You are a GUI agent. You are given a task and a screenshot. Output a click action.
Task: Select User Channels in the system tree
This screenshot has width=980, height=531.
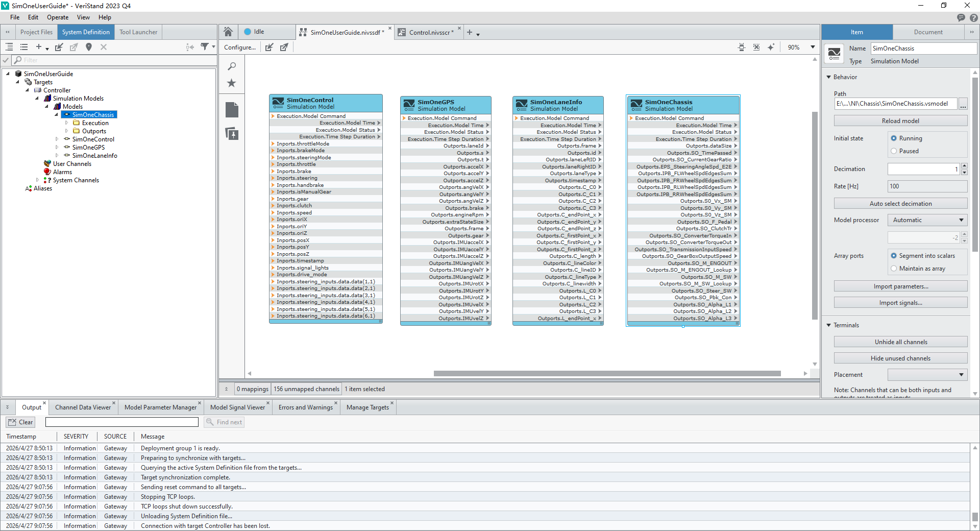click(72, 164)
